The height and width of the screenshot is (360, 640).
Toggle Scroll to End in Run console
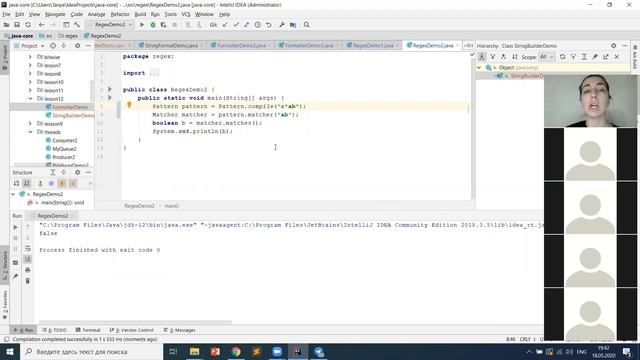click(28, 259)
